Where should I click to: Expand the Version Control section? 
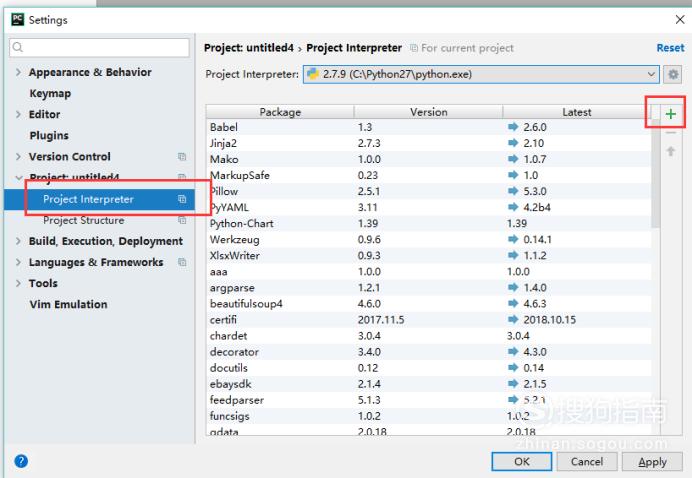(x=18, y=156)
